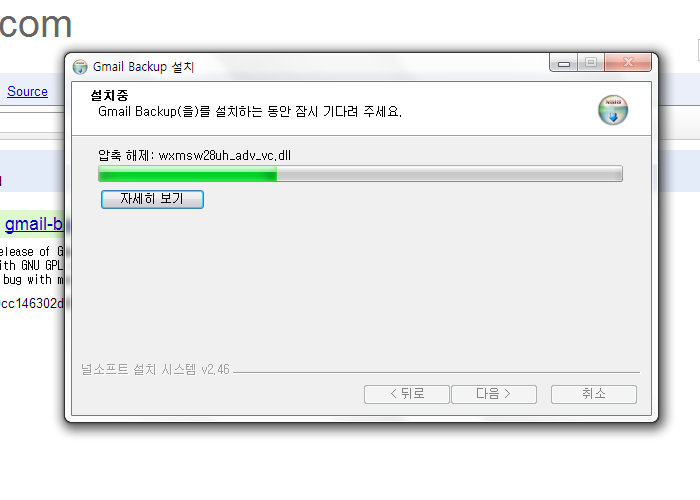Open the gmail-b download link behind the installer
Image resolution: width=700 pixels, height=500 pixels.
click(x=34, y=224)
